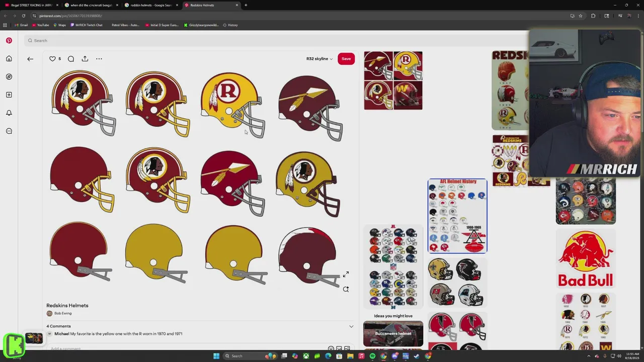Viewport: 644px width, 362px height.
Task: Open the Notifications bell icon
Action: tap(9, 113)
